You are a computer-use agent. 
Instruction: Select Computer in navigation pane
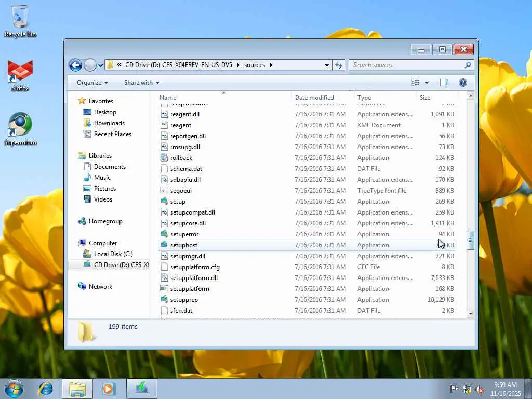tap(97, 243)
